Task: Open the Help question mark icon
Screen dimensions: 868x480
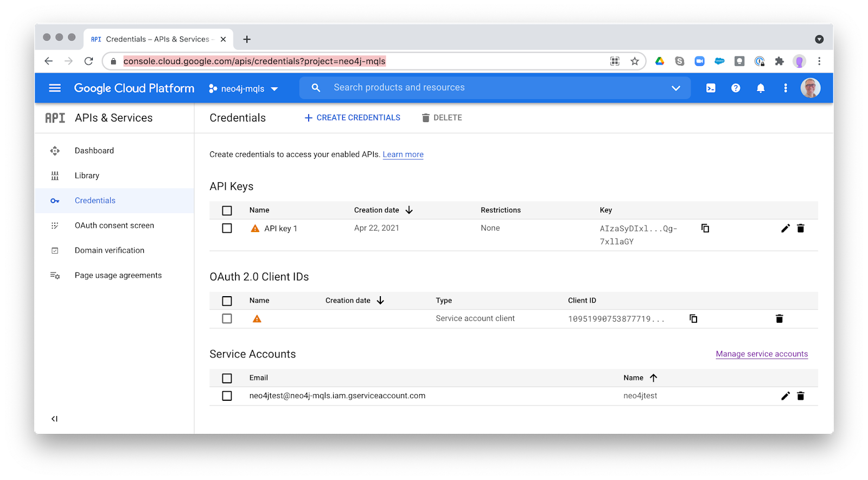Action: [x=736, y=88]
